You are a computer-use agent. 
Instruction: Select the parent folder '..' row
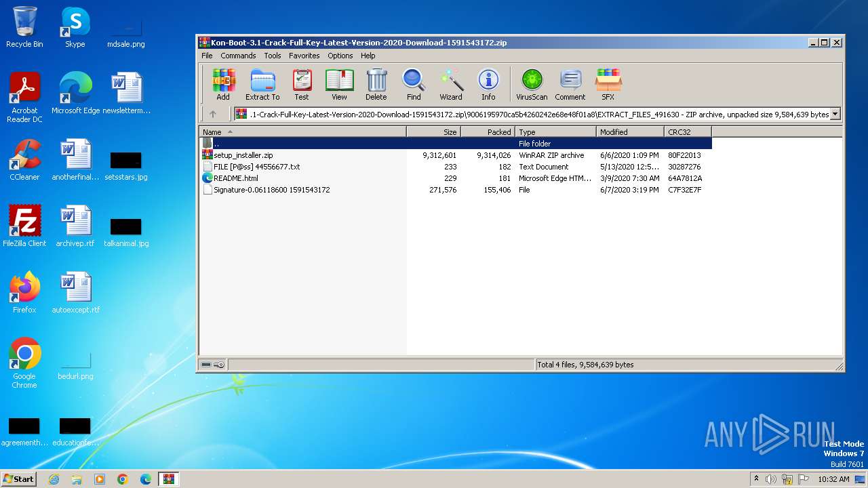tap(456, 144)
